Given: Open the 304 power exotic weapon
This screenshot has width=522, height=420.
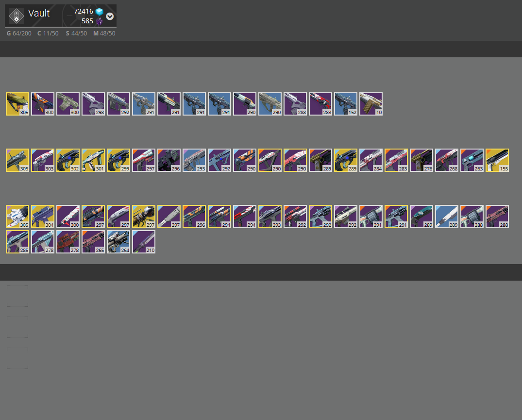Looking at the screenshot, I should (43, 217).
